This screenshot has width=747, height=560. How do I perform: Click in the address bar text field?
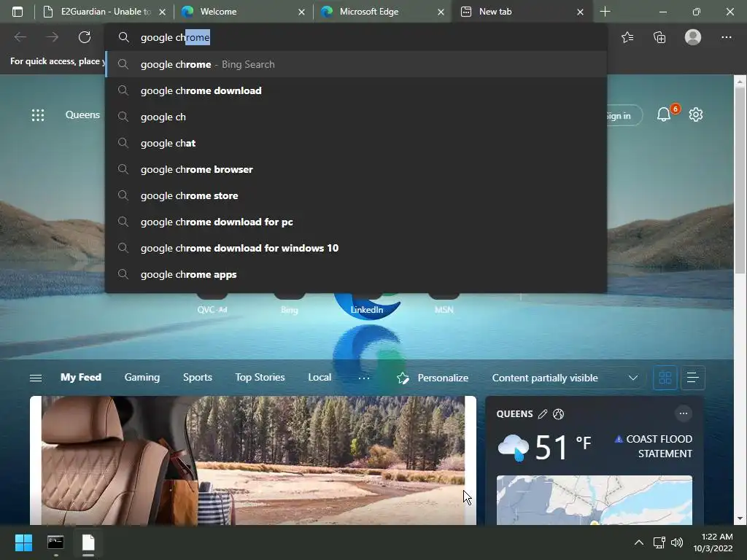click(x=356, y=37)
